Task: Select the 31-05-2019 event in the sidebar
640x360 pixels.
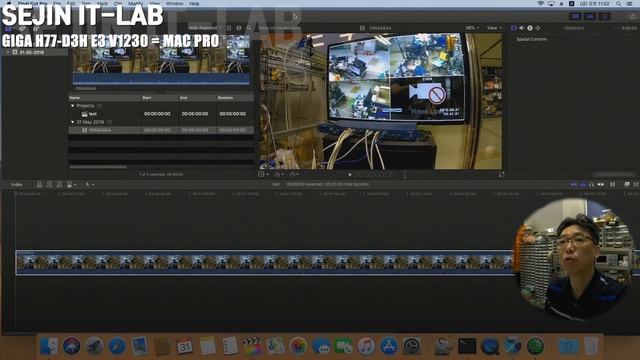Action: point(32,52)
